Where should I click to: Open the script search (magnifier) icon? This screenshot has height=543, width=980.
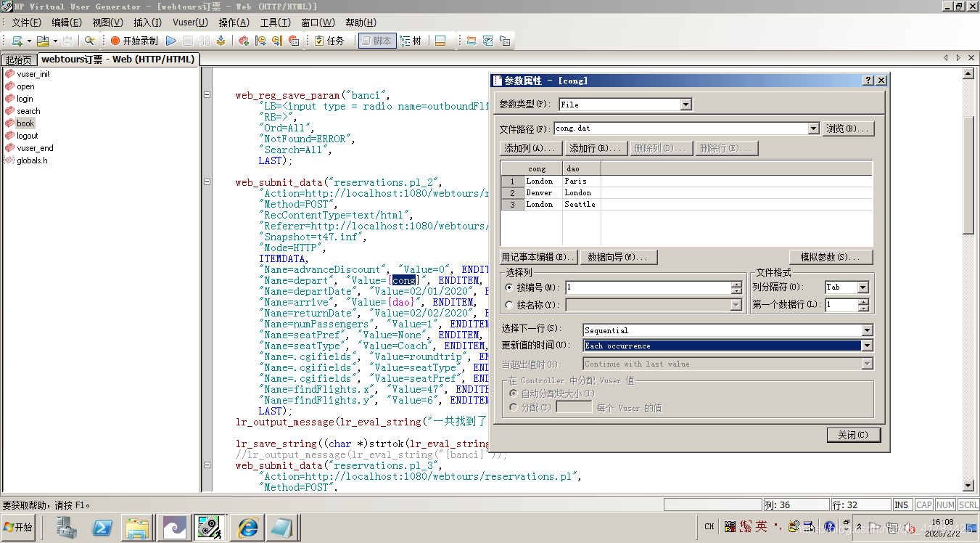89,41
